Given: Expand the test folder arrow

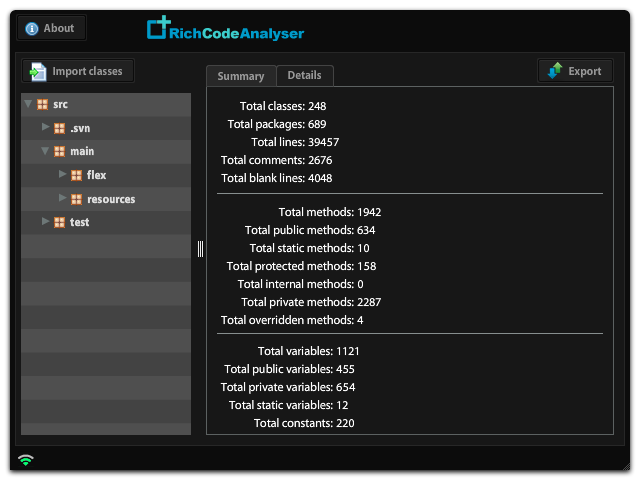Looking at the screenshot, I should click(x=46, y=222).
